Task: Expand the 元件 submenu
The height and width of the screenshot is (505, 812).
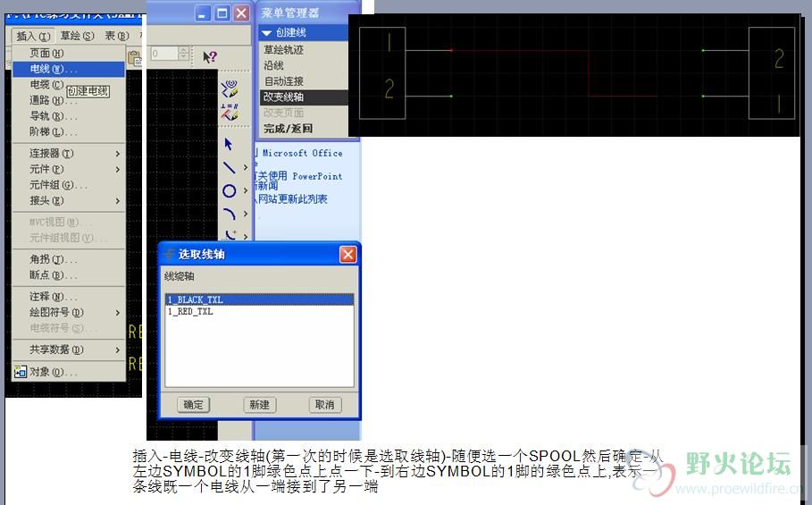Action: 69,169
